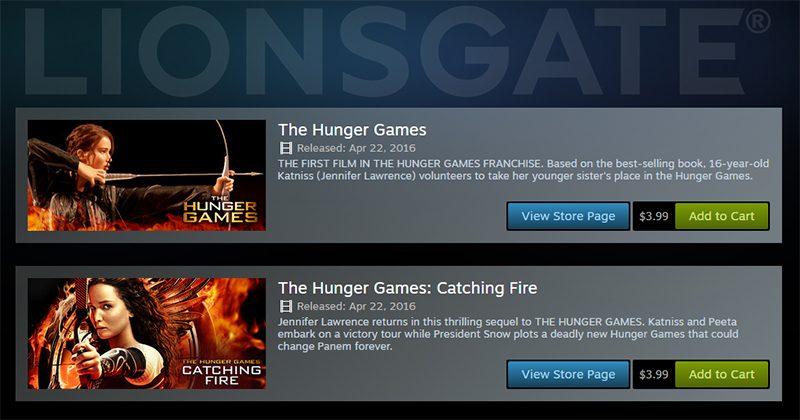Click the registered trademark symbol after Lionsgate
This screenshot has width=800, height=420.
757,21
